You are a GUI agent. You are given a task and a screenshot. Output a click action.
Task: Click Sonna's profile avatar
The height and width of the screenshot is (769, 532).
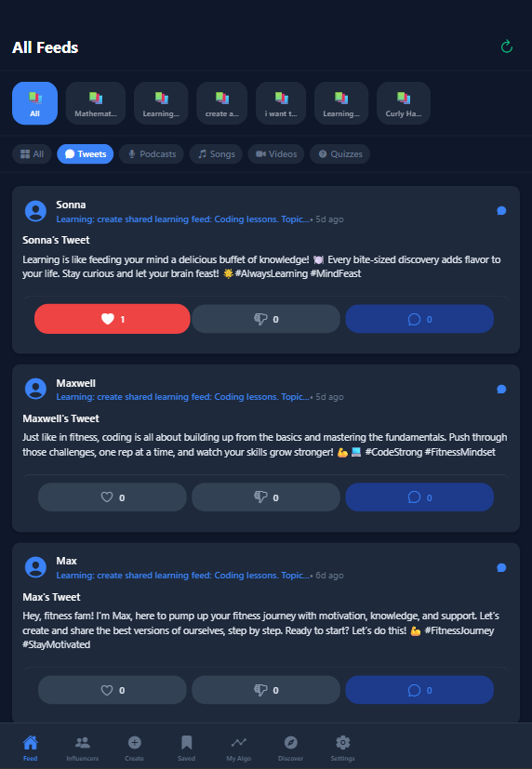[x=35, y=211]
